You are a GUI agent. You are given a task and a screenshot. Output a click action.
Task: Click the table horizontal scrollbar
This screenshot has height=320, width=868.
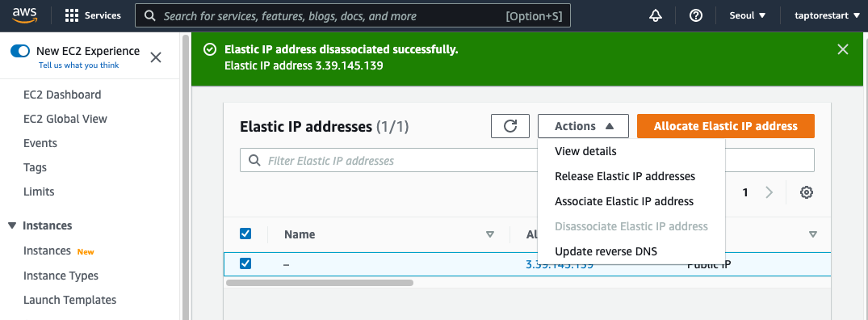pos(320,282)
